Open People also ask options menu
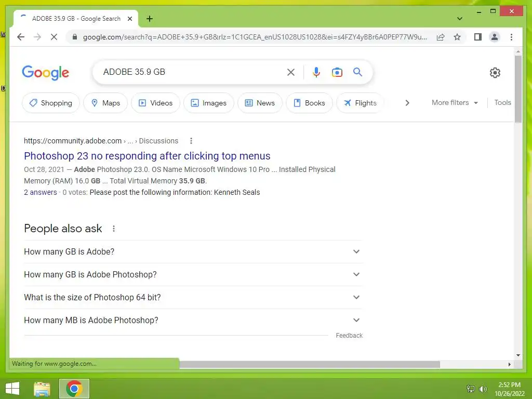Image resolution: width=532 pixels, height=399 pixels. [x=114, y=229]
